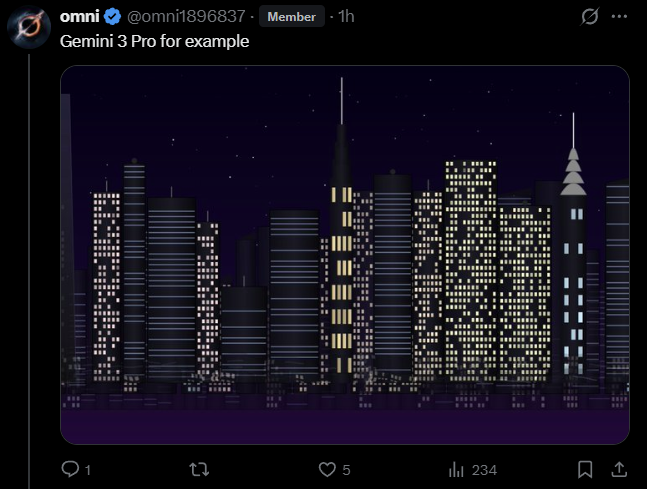Viewport: 647px width, 489px height.
Task: Select the Member badge label
Action: click(291, 17)
